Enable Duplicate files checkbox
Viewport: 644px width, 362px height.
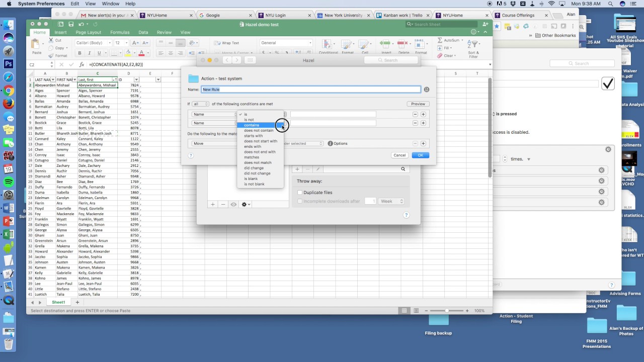click(300, 193)
